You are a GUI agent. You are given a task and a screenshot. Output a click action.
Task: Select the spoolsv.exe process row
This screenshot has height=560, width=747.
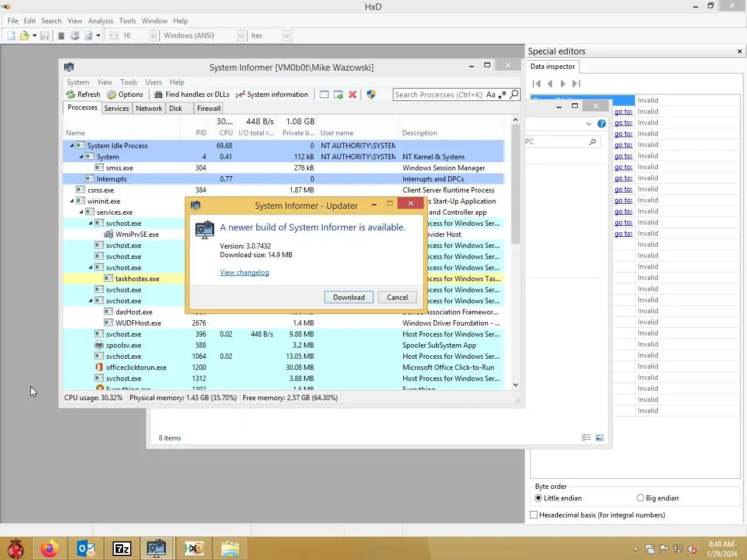coord(284,345)
